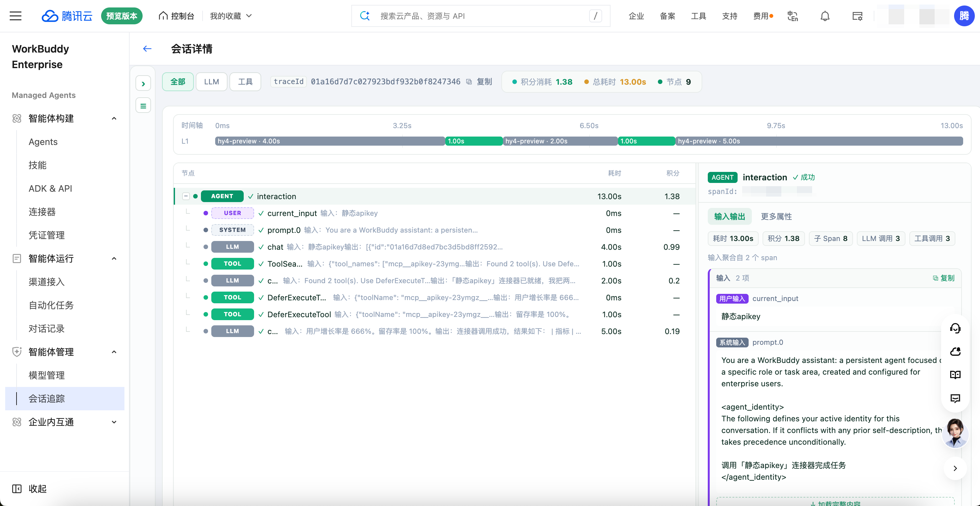Screen dimensions: 980x506
Task: Open the documentation book icon
Action: coord(955,375)
